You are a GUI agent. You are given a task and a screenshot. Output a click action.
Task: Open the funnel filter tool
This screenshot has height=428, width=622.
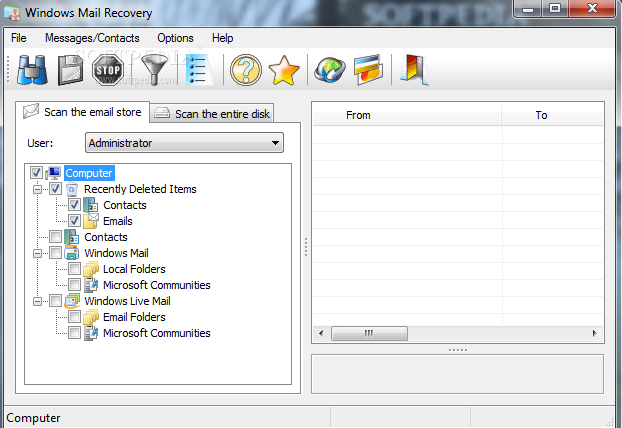[x=156, y=70]
